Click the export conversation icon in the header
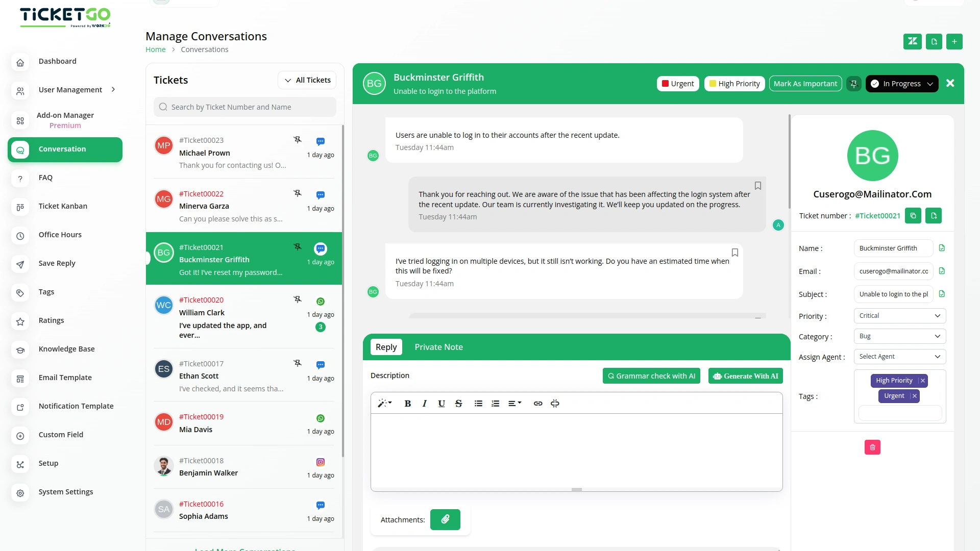Screen dimensions: 980x551 [x=934, y=41]
